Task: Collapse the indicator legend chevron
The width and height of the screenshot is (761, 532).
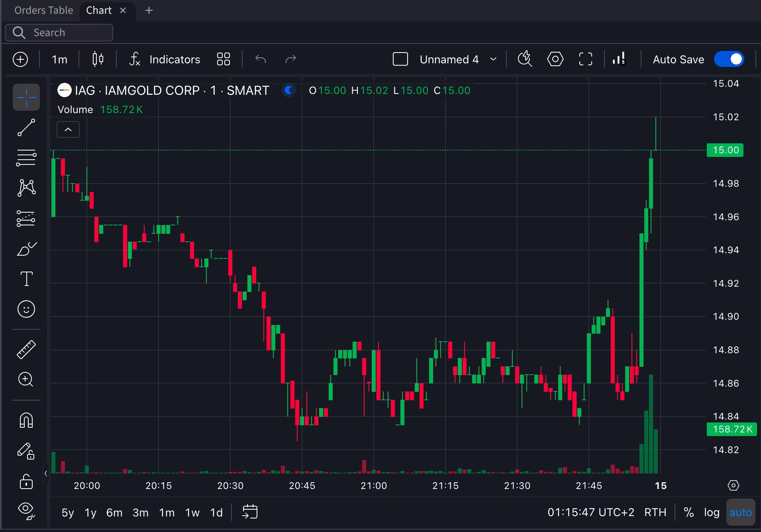Action: (68, 129)
